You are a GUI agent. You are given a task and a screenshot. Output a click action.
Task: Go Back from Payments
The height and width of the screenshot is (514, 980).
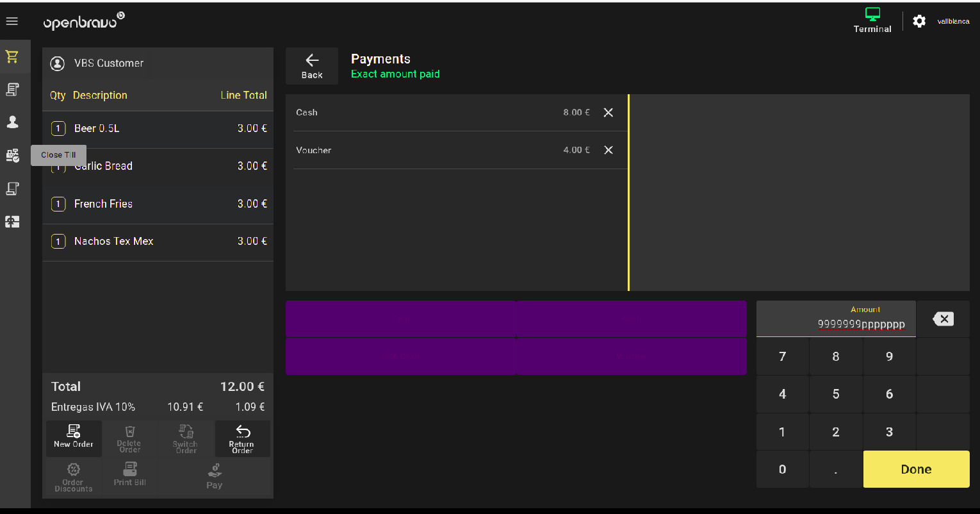[x=312, y=66]
